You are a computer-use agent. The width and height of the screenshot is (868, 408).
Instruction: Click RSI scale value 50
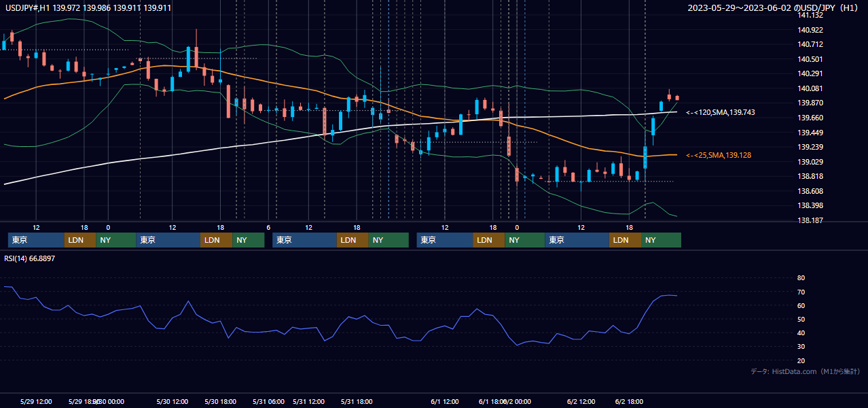click(x=801, y=319)
